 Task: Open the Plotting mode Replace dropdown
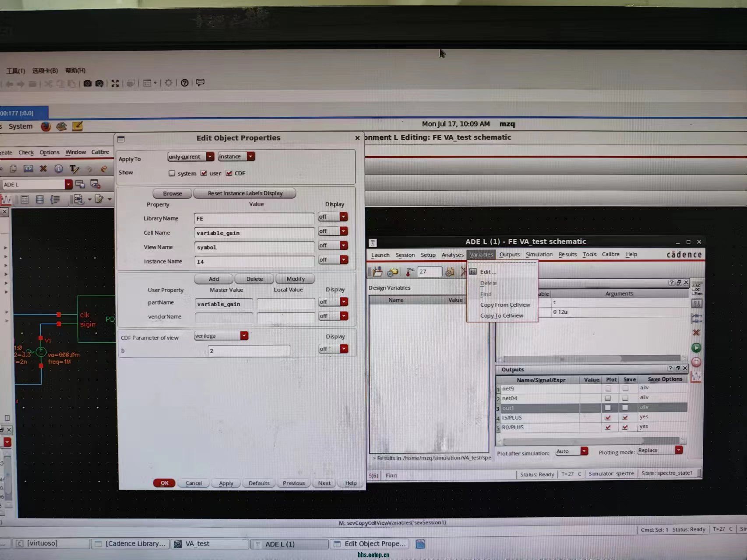click(x=660, y=450)
